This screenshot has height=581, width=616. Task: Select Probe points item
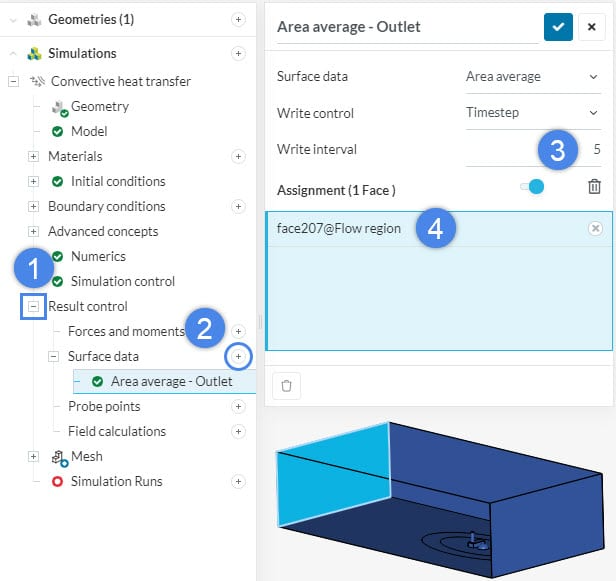coord(104,406)
